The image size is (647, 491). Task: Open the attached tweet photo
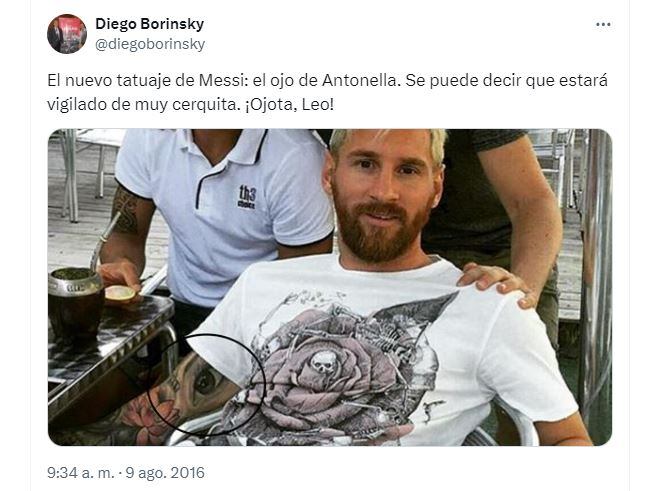(330, 287)
